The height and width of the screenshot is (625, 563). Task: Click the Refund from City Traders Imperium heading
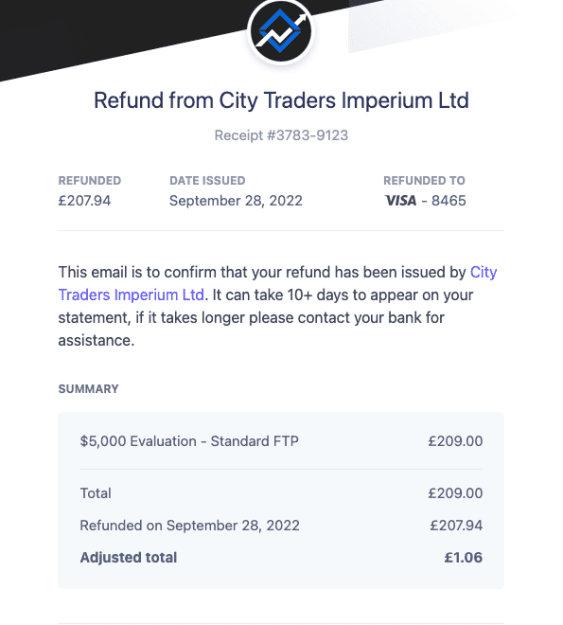(x=281, y=100)
